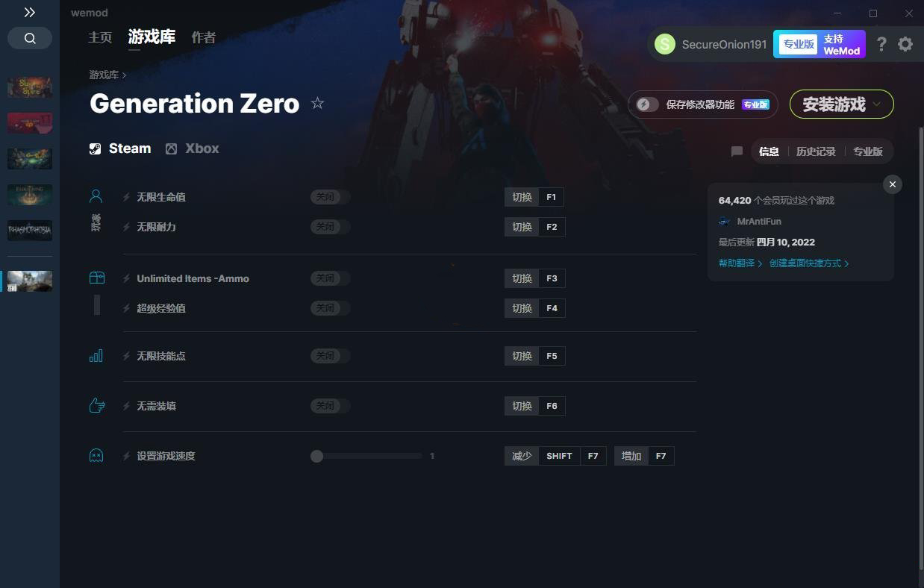Open Phasmophobia game thumbnail in sidebar
This screenshot has height=588, width=924.
(x=30, y=230)
